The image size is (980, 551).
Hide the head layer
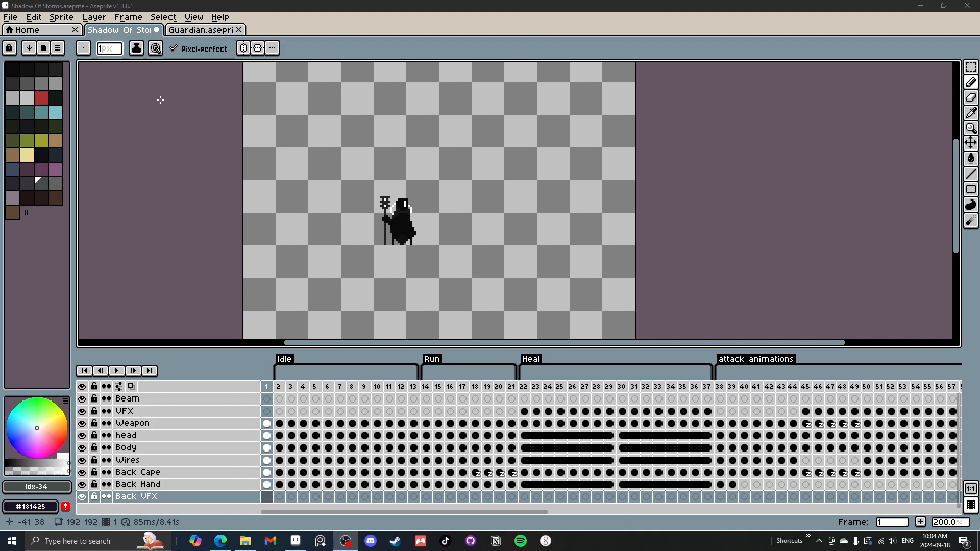pyautogui.click(x=82, y=436)
